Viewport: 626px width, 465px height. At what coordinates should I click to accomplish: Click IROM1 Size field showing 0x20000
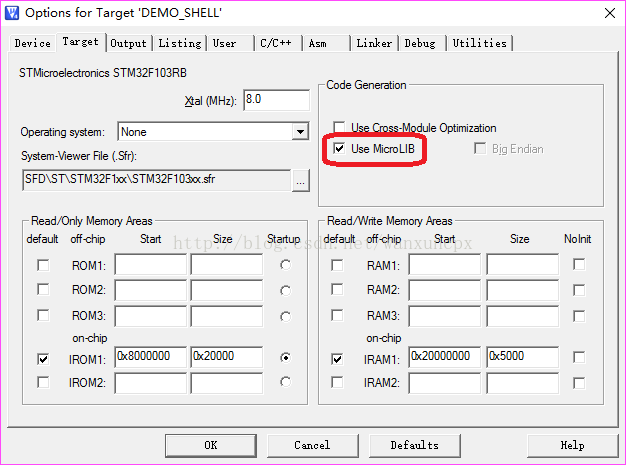coord(227,357)
